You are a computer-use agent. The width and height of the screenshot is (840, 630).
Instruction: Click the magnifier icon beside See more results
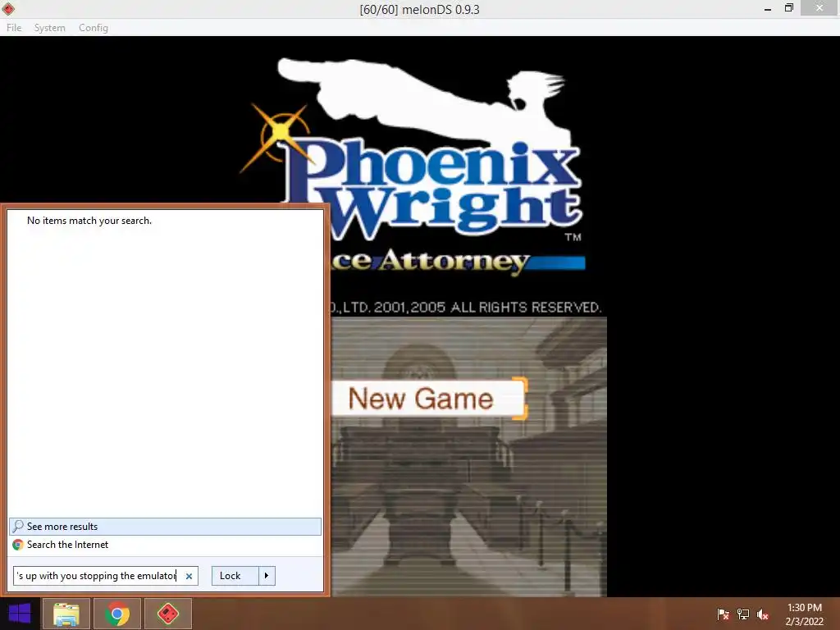18,527
